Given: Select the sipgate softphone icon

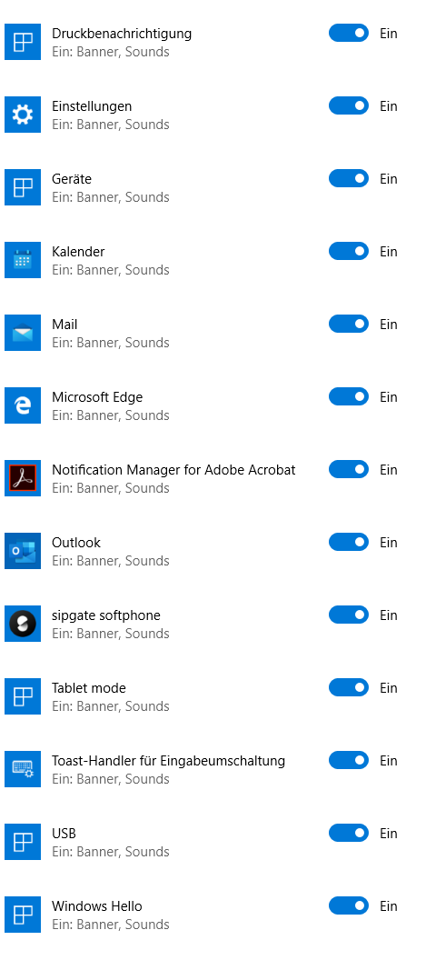Looking at the screenshot, I should [x=23, y=624].
